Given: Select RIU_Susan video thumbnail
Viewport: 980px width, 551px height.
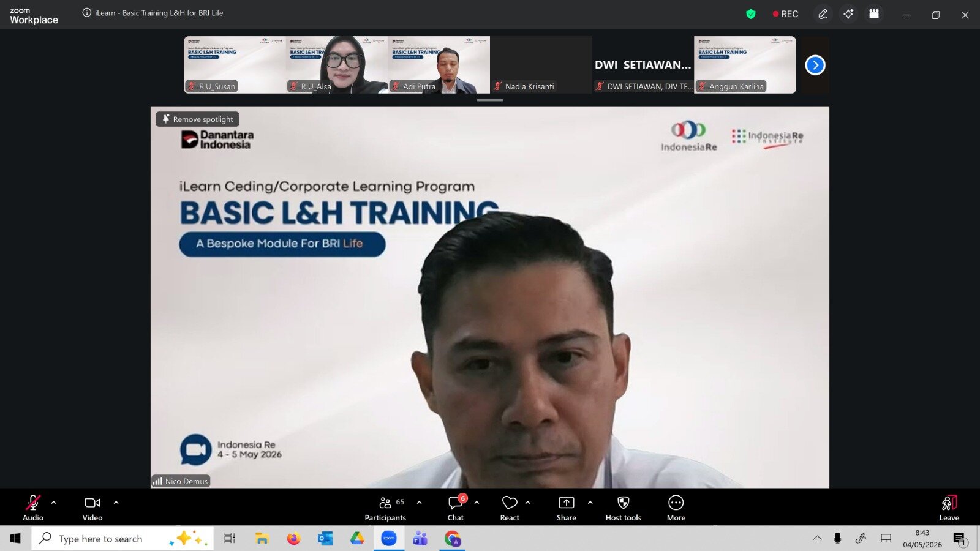Looking at the screenshot, I should [235, 65].
